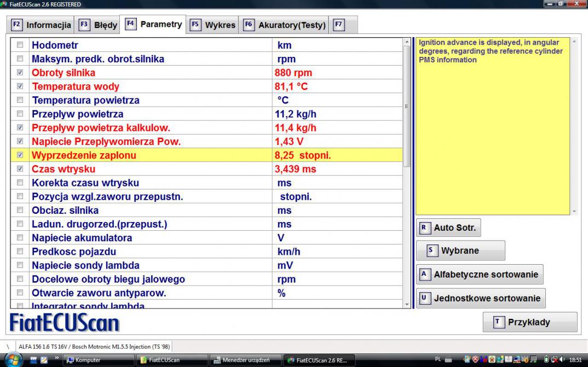Enable the Hodometr parameter checkbox
The height and width of the screenshot is (367, 588).
click(x=20, y=45)
